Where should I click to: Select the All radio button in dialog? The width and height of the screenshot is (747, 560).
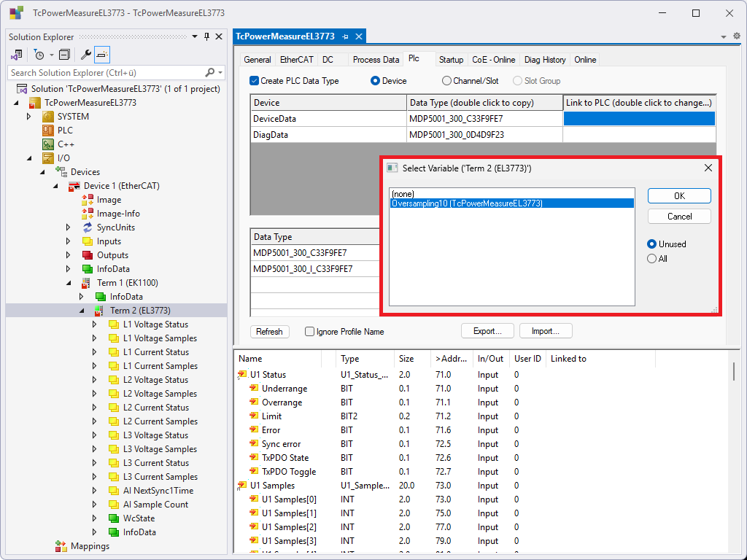click(x=651, y=259)
